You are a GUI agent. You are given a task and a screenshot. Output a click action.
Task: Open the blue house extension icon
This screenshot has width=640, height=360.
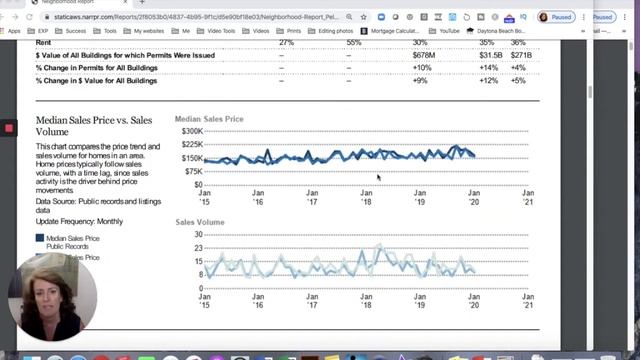509,18
